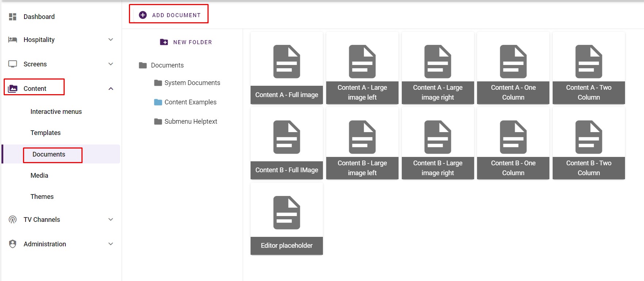The width and height of the screenshot is (644, 281).
Task: Click 'Content B - Large image right' caption
Action: pyautogui.click(x=438, y=168)
